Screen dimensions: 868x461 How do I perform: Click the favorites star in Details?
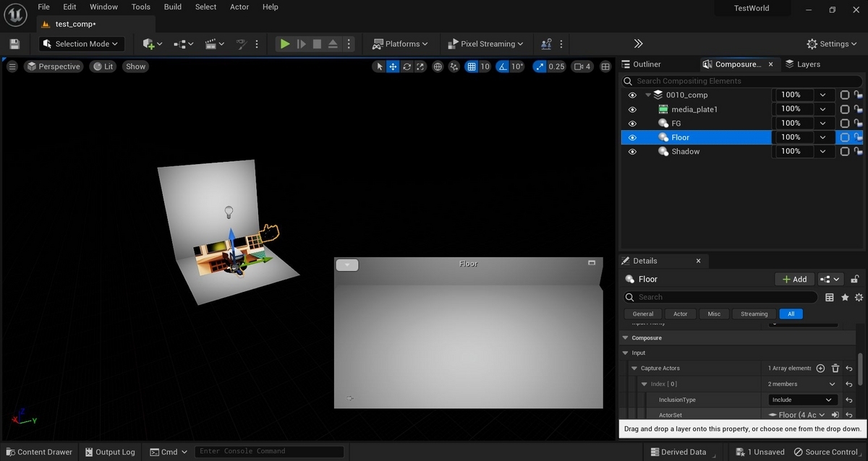pyautogui.click(x=844, y=297)
